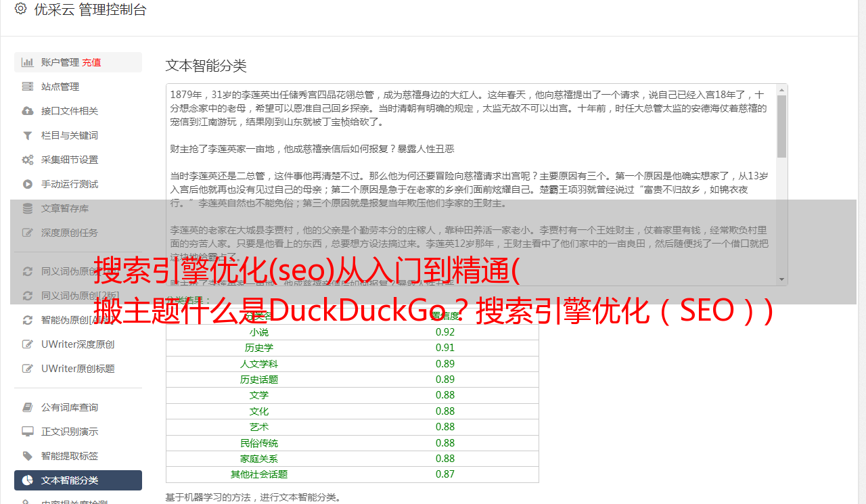Viewport: 866px width, 504px height.
Task: Select the database icon for 文章暂存库
Action: (28, 208)
